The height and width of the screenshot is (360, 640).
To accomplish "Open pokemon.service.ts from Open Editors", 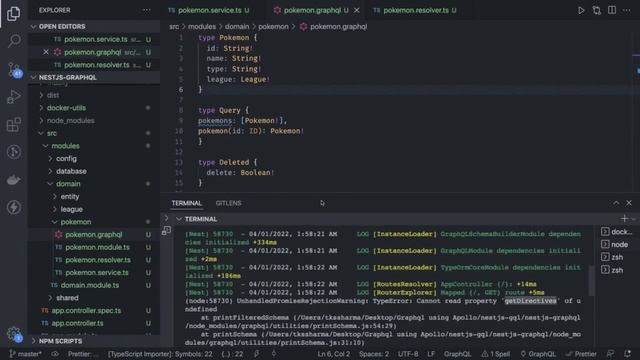I will coord(96,39).
